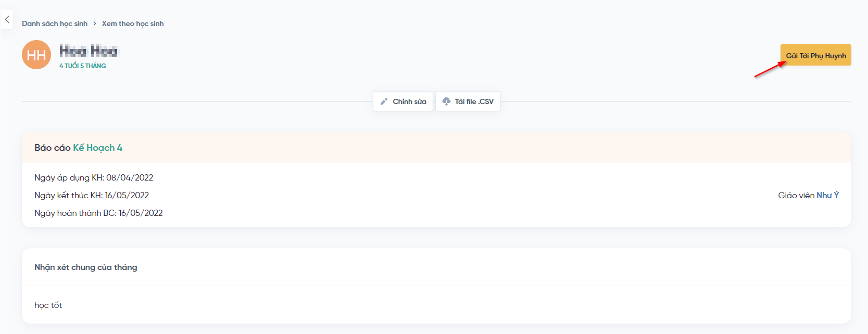Click teacher name Như Ý
868x334 pixels.
[827, 196]
